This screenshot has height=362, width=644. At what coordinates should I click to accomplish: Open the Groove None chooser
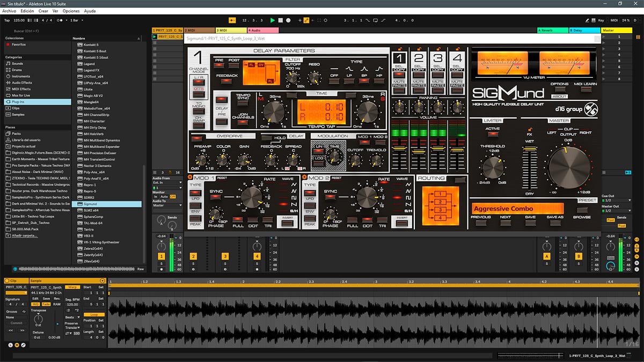(16, 317)
